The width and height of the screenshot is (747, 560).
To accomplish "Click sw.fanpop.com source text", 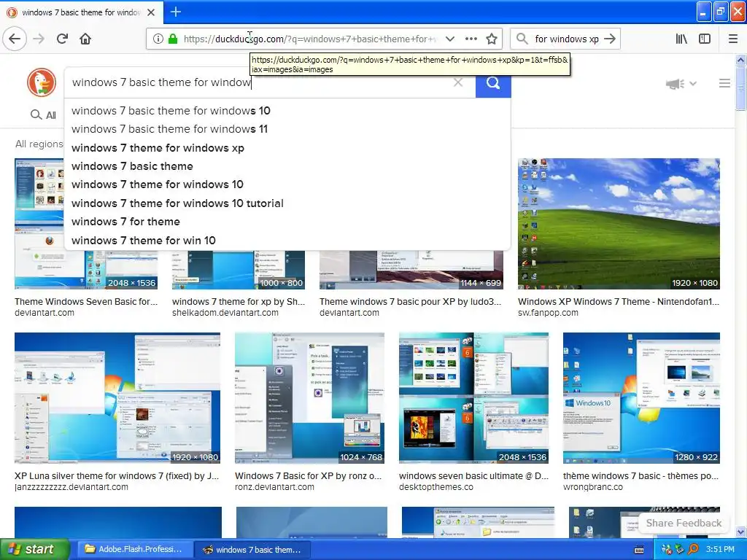I will (548, 313).
